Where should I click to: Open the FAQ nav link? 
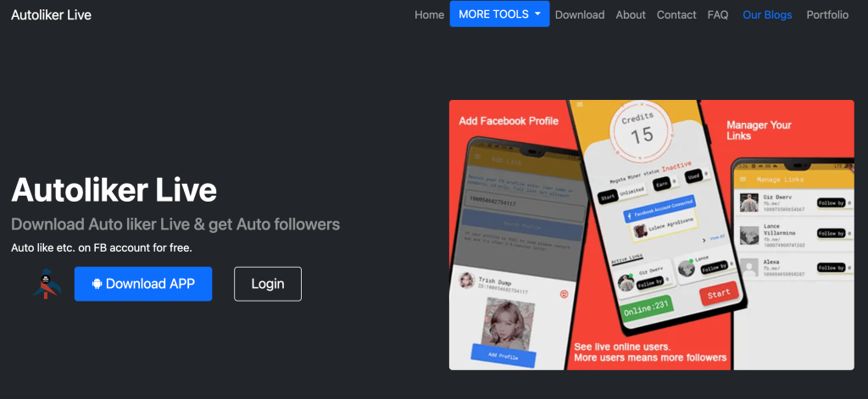[717, 15]
